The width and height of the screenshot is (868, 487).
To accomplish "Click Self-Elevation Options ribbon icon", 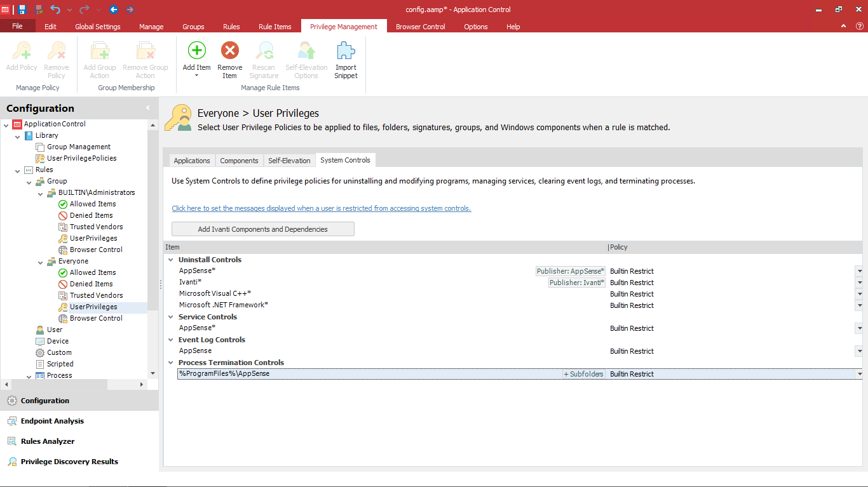I will 306,51.
